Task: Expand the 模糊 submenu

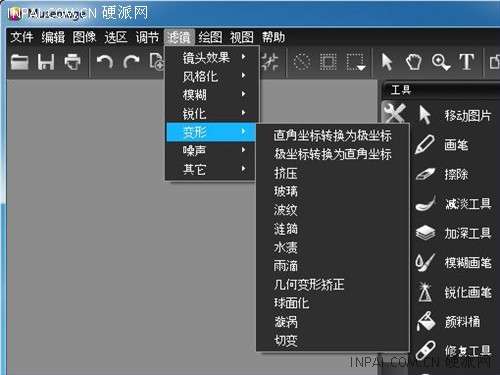Action: pyautogui.click(x=212, y=95)
